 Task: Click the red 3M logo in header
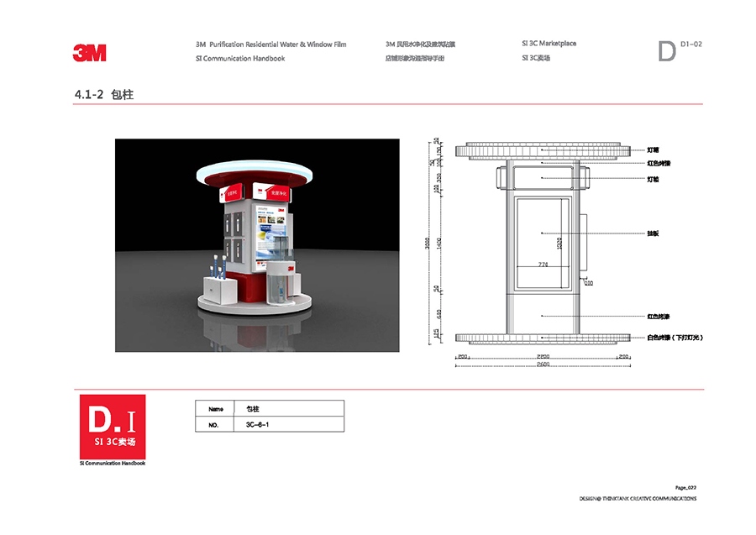(x=90, y=53)
